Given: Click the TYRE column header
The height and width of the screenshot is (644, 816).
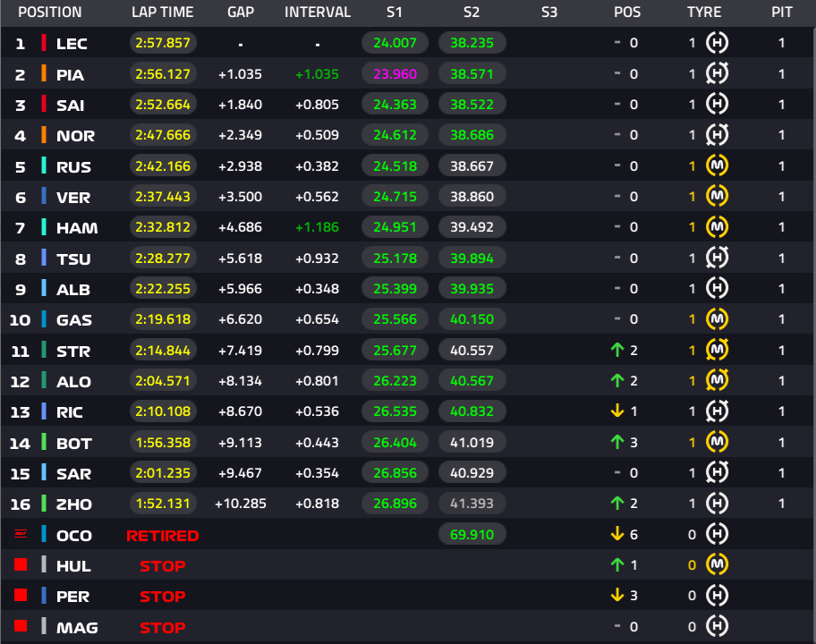Looking at the screenshot, I should point(704,12).
